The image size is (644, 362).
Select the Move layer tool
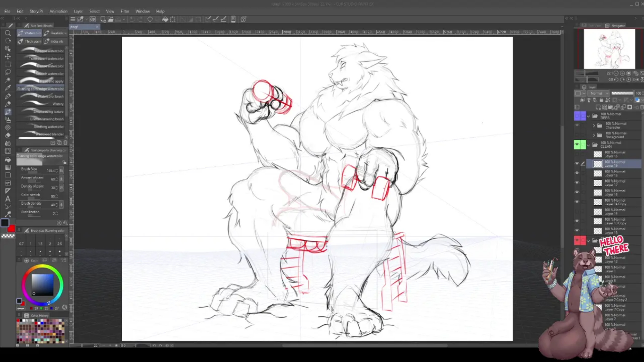(8, 57)
